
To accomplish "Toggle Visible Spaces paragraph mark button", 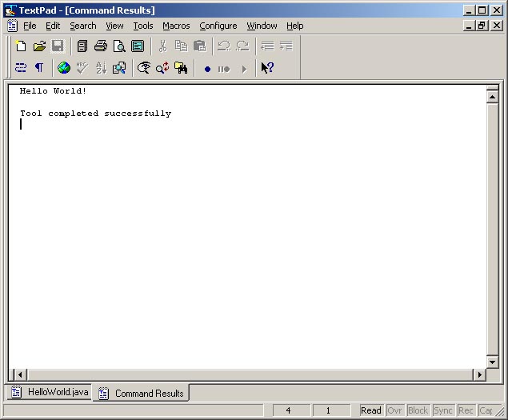I will tap(39, 69).
